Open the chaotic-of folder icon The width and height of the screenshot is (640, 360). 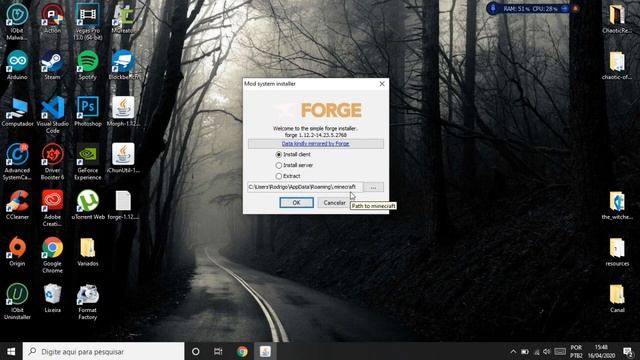coord(617,65)
